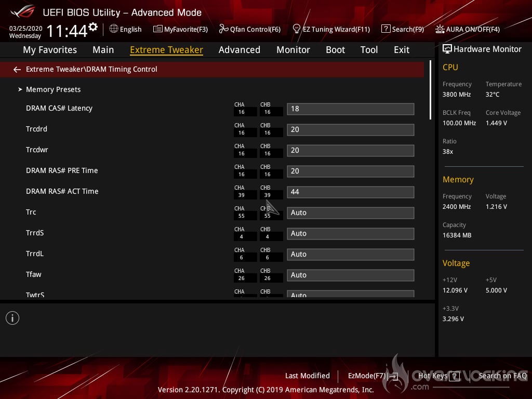Click Extreme Tweaker\DRAM Timing Control breadcrumb
532x399 pixels.
click(91, 69)
